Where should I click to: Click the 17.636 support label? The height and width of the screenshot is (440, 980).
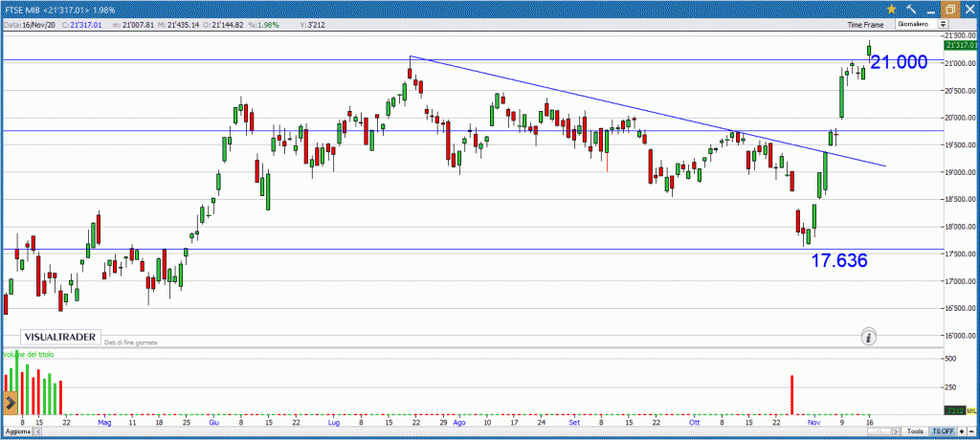point(839,260)
